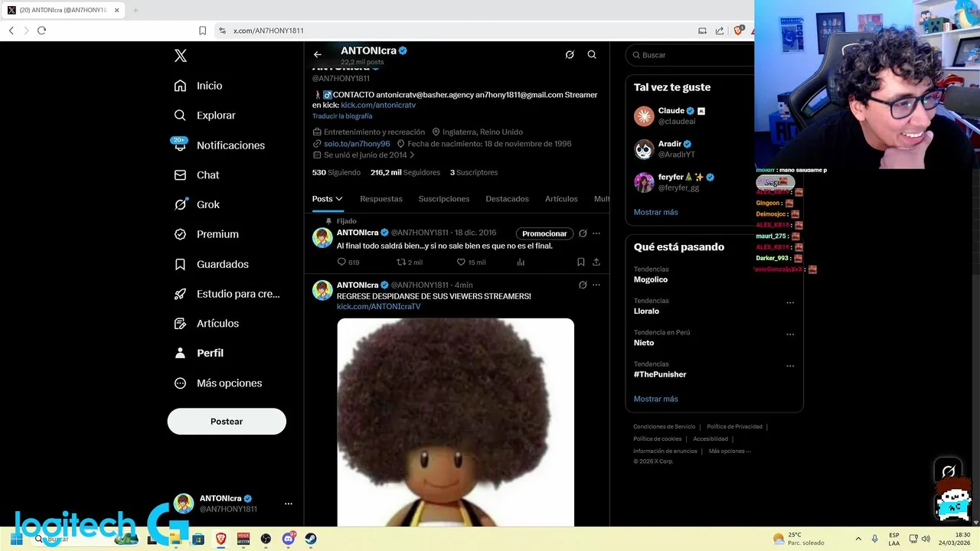Screen dimensions: 980x551
Task: Expand account menu next to ANTONIcra at bottom
Action: click(x=289, y=504)
